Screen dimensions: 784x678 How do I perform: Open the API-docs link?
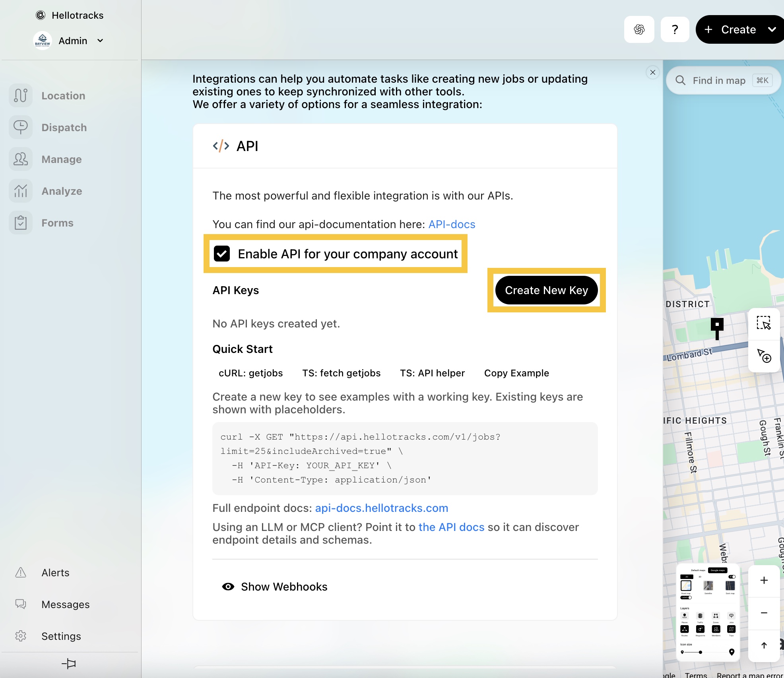pos(452,224)
